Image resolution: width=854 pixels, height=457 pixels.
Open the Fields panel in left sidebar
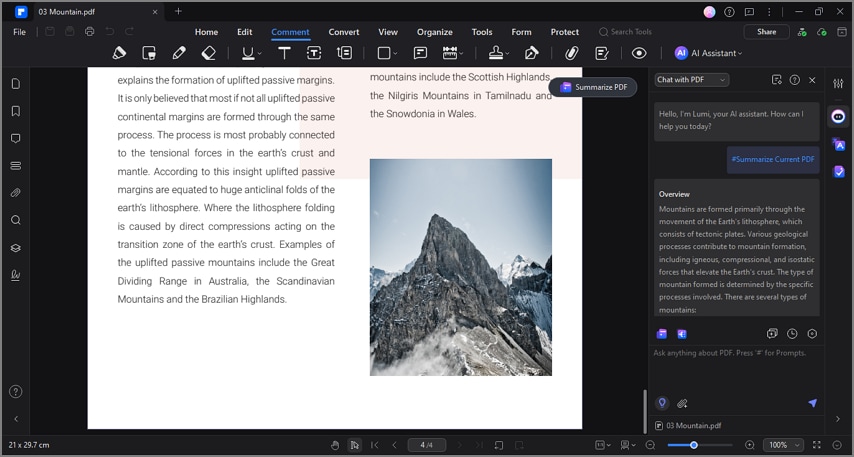(x=16, y=166)
